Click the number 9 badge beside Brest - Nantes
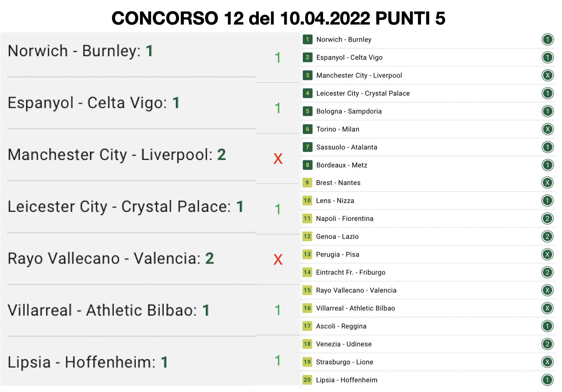 (307, 183)
